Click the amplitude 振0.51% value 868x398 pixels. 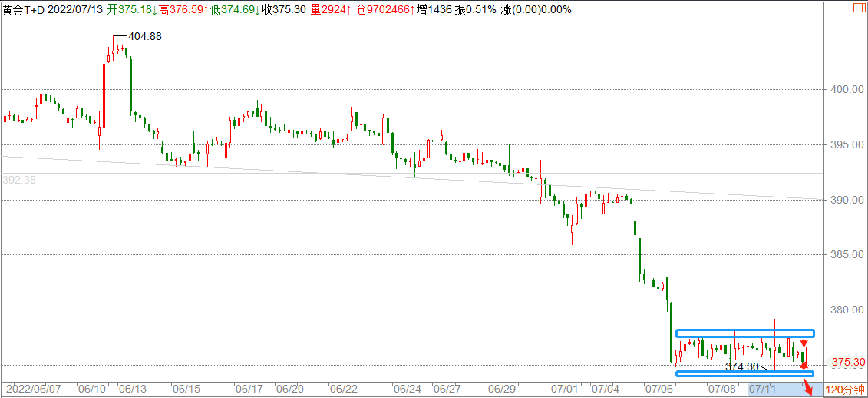(477, 9)
